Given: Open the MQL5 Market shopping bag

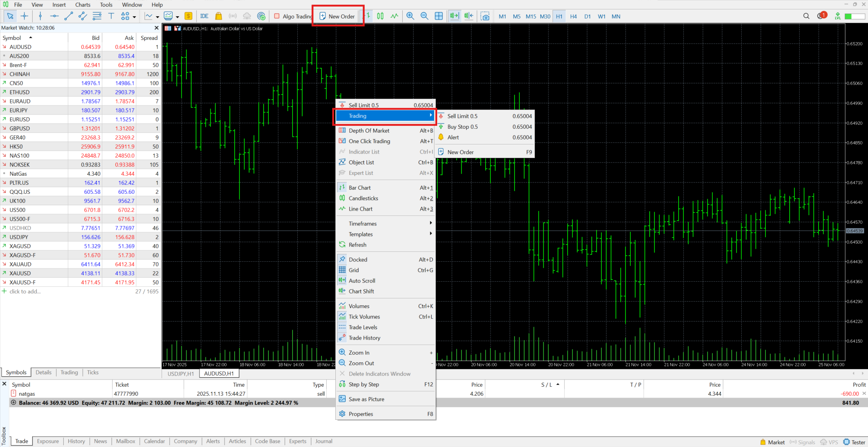Looking at the screenshot, I should 219,16.
